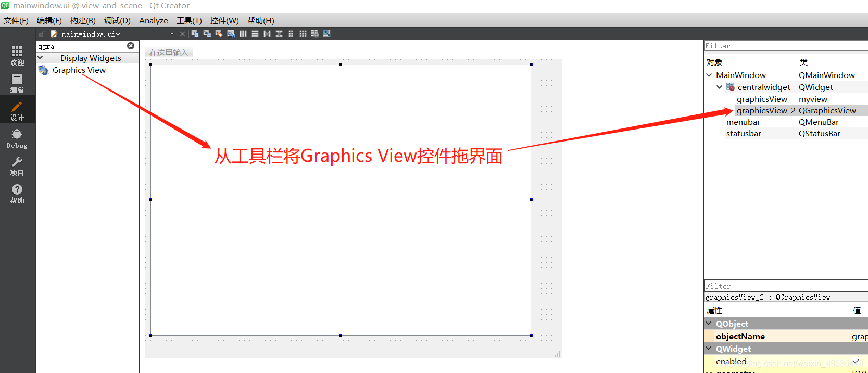Click the form's bottom-right resize grip
The image size is (868, 373).
pos(558,354)
